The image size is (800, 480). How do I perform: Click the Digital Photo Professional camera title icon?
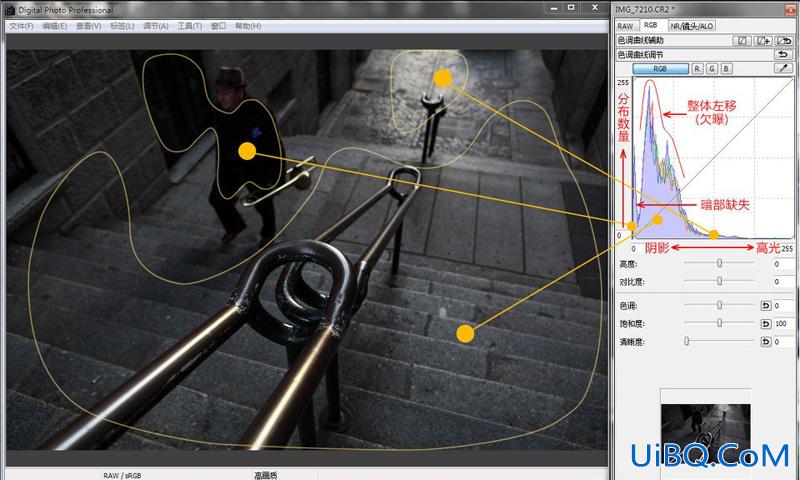point(9,9)
